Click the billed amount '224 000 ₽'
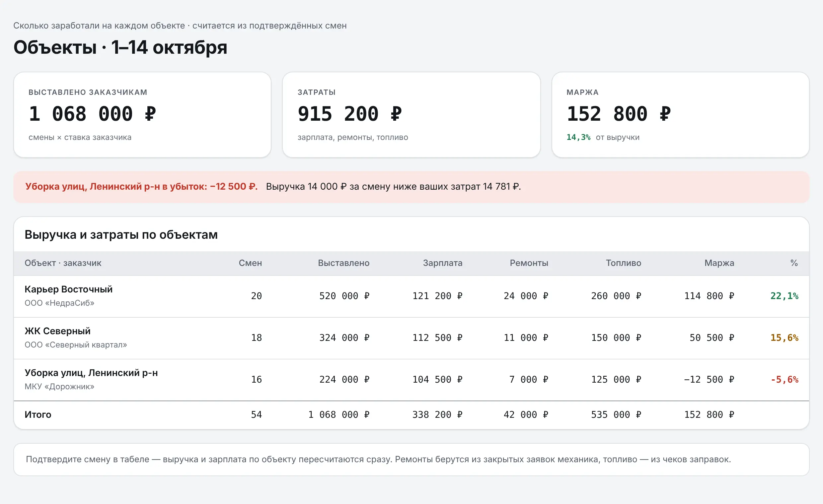 coord(344,380)
